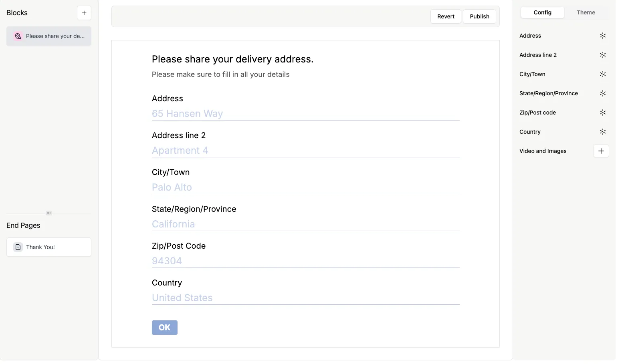
Task: Toggle the required icon for Zip/Post code
Action: click(x=603, y=113)
